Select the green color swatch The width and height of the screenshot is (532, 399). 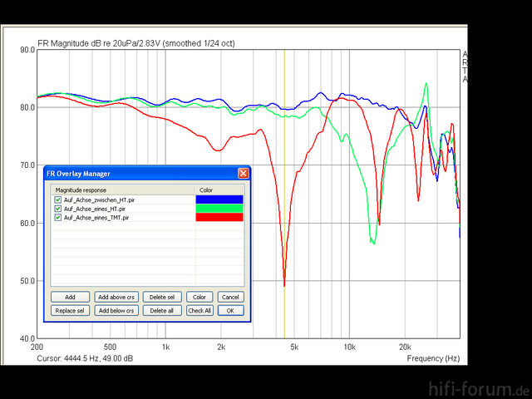[x=219, y=209]
